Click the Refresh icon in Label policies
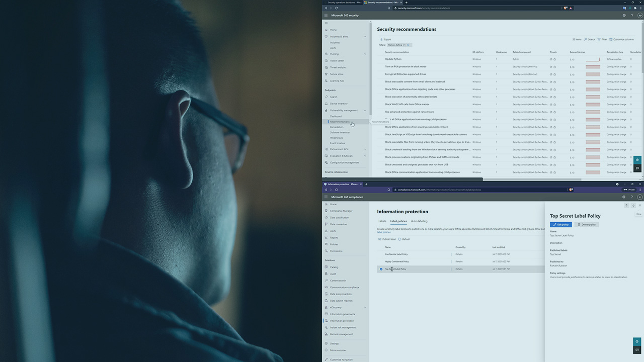This screenshot has height=362, width=644. (400, 239)
